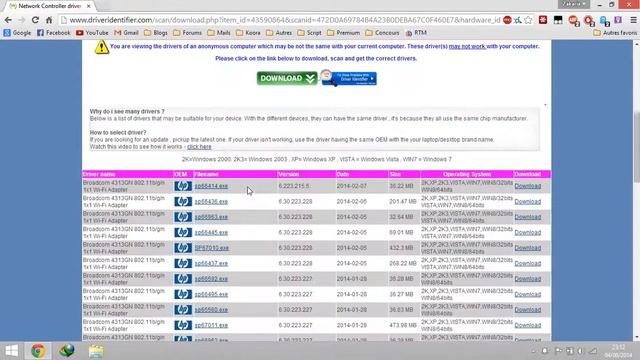
Task: Open the Facebook bookmark
Action: [x=53, y=33]
